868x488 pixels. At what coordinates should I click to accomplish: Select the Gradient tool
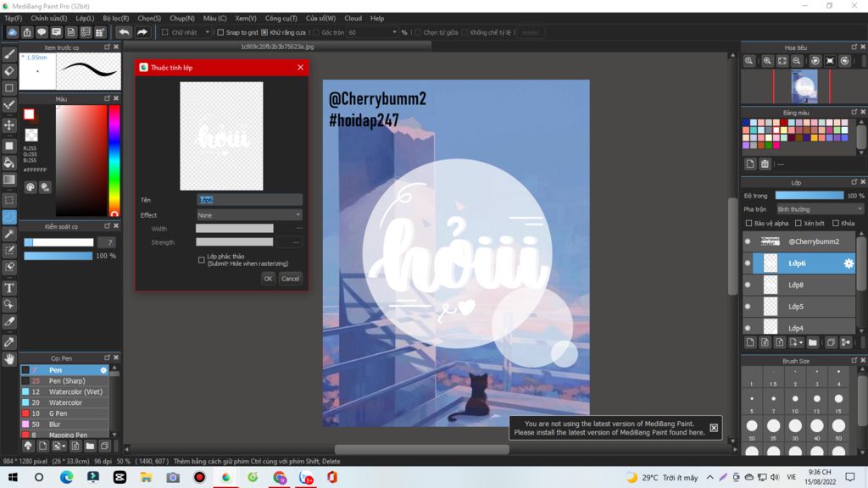click(9, 180)
